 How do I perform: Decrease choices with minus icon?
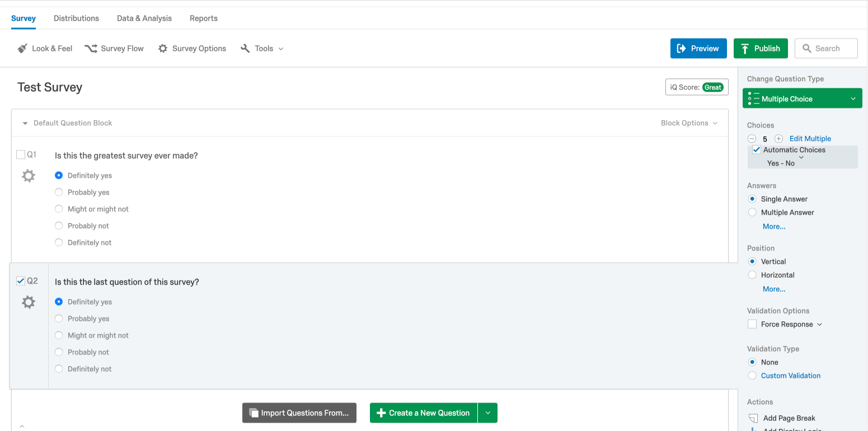click(x=752, y=139)
